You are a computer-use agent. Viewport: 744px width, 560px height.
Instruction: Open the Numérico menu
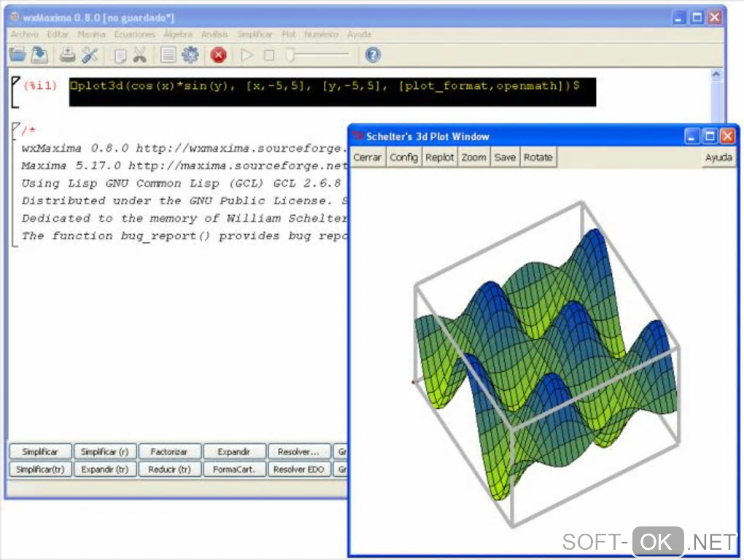click(x=321, y=34)
